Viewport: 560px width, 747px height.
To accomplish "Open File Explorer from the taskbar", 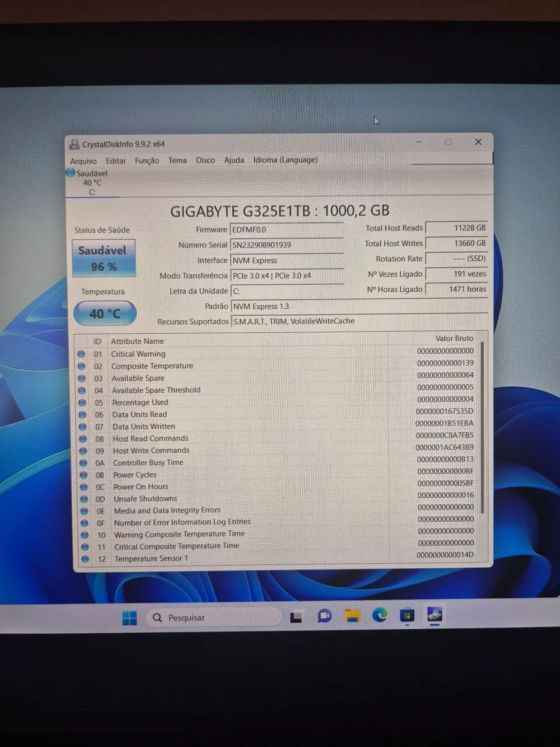I will coord(352,615).
